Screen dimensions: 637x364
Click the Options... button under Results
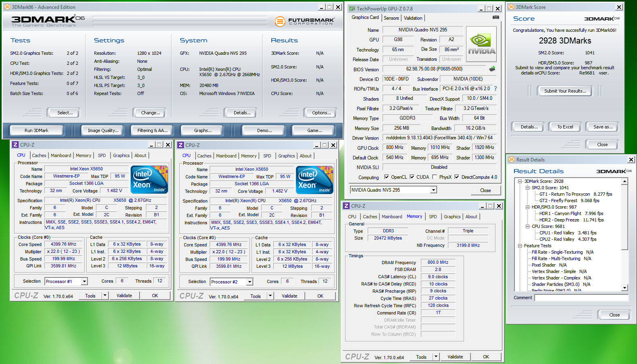click(321, 113)
